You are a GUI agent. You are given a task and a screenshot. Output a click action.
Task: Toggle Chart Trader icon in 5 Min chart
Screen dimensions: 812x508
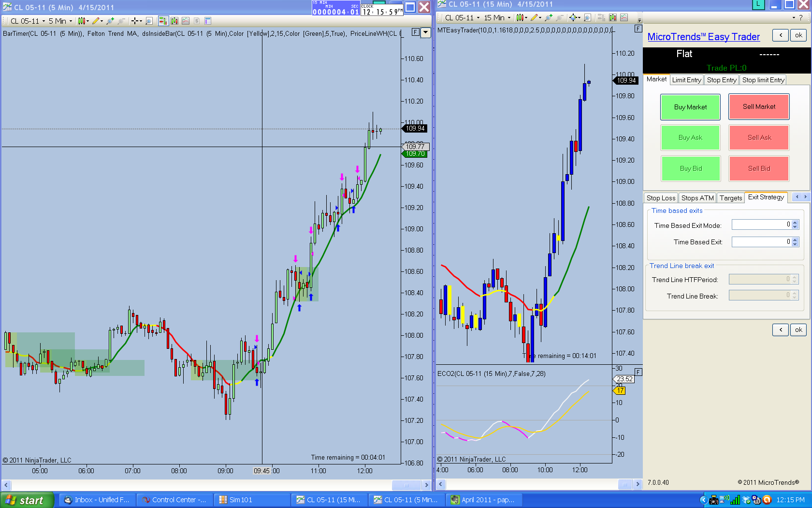click(163, 21)
